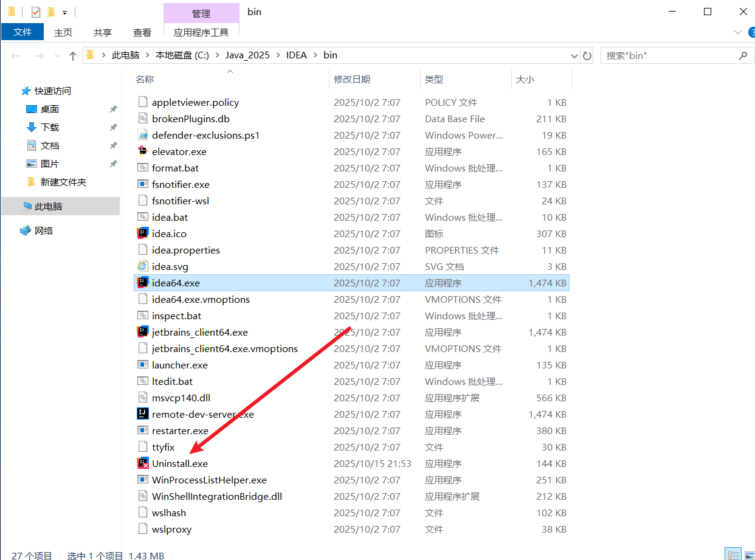
Task: Open the Quick Access Toolbar customize dropdown
Action: tap(64, 12)
